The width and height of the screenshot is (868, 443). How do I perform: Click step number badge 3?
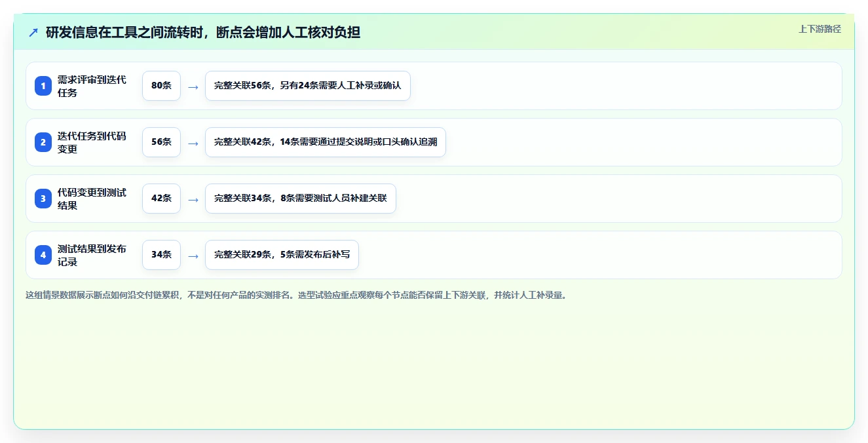[x=43, y=199]
